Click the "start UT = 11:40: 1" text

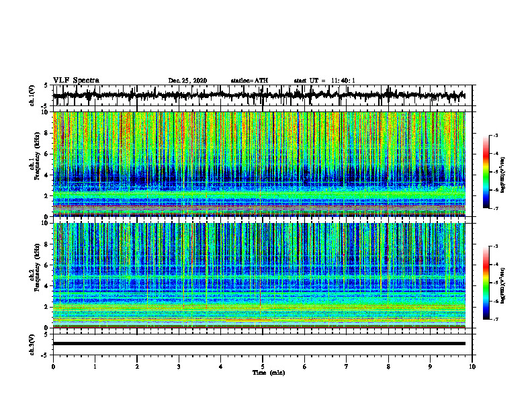(x=324, y=81)
